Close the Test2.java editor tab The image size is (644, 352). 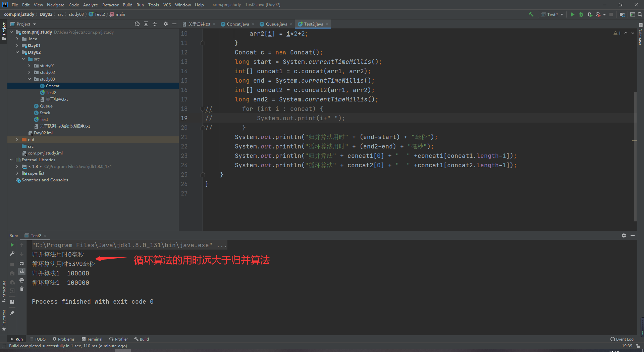[x=327, y=24]
